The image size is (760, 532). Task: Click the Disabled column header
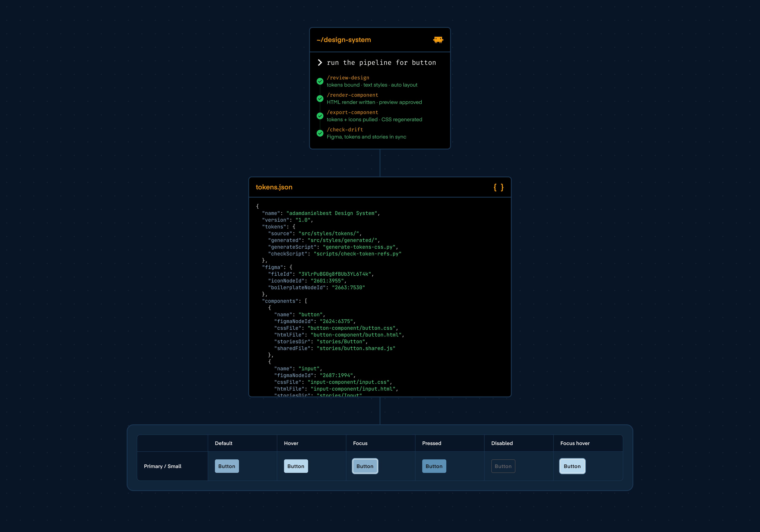502,443
